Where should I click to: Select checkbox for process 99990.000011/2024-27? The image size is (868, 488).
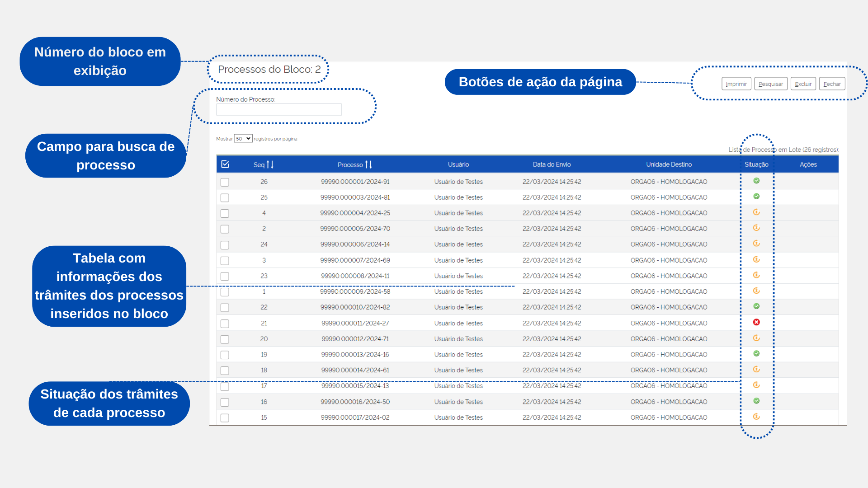coord(225,324)
